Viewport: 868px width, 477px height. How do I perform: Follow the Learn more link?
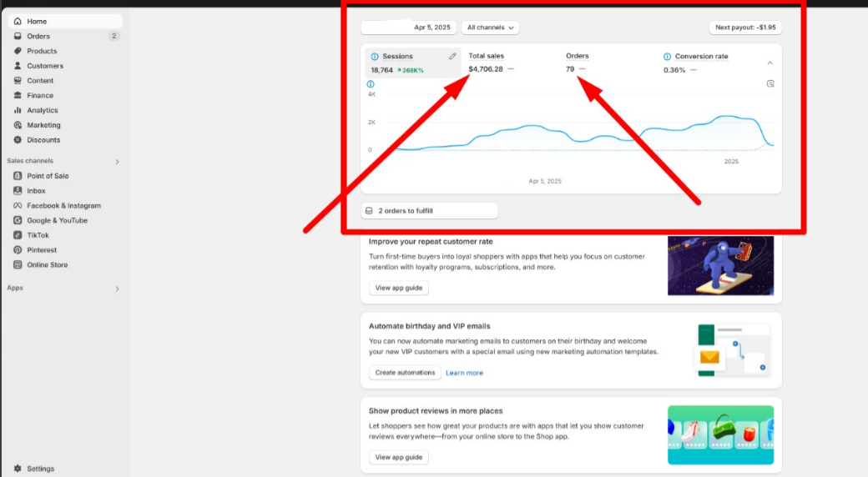pos(464,373)
